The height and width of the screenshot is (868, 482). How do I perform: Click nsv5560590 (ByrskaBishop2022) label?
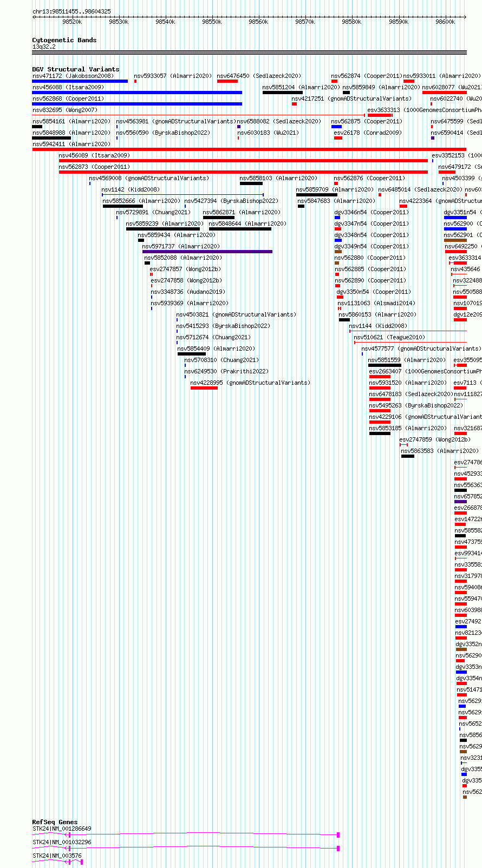162,133
